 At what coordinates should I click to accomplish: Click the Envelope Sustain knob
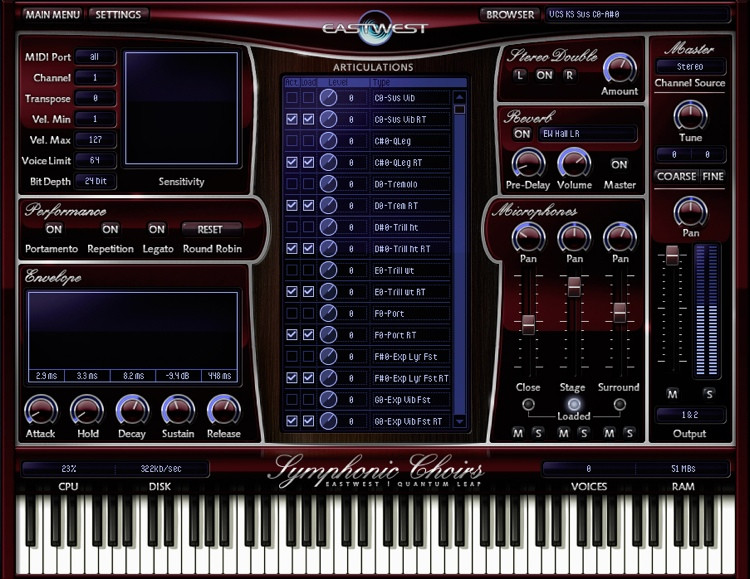click(178, 411)
